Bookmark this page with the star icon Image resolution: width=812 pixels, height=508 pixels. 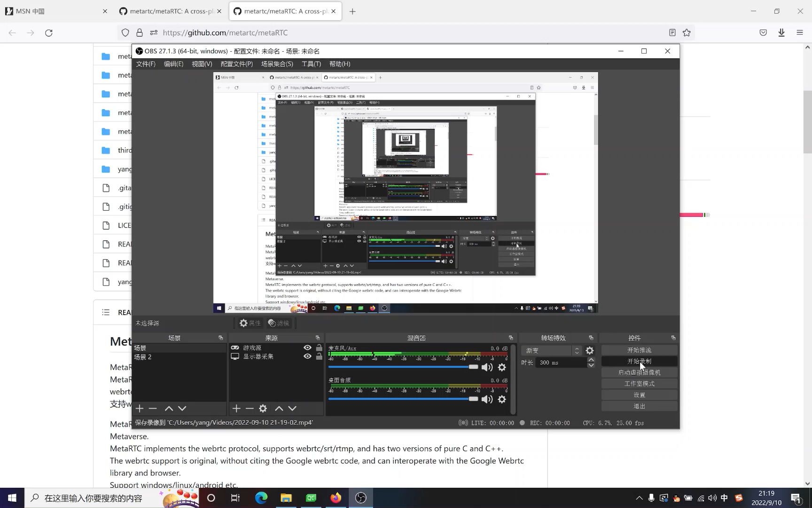(x=687, y=32)
